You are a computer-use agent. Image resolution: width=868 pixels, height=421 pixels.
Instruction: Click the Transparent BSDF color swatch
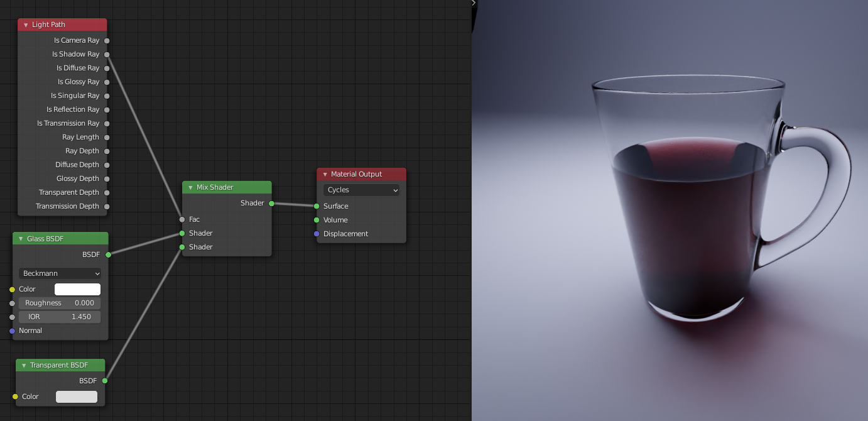pyautogui.click(x=77, y=396)
